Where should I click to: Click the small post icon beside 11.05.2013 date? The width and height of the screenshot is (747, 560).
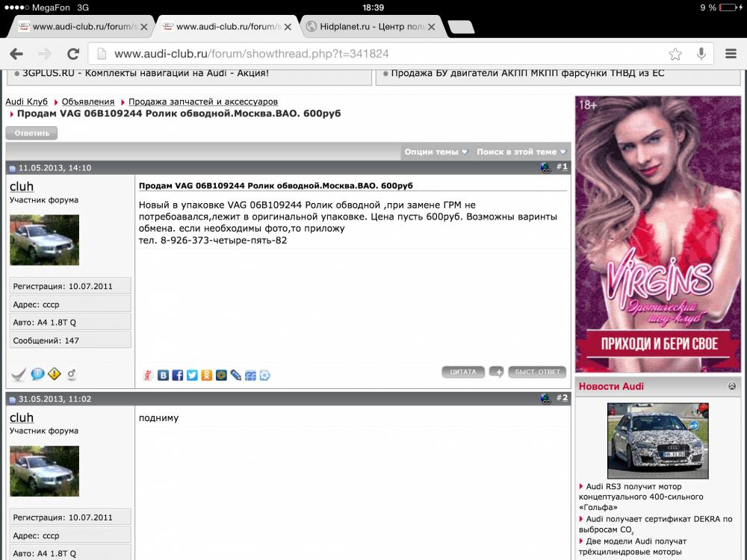point(13,169)
